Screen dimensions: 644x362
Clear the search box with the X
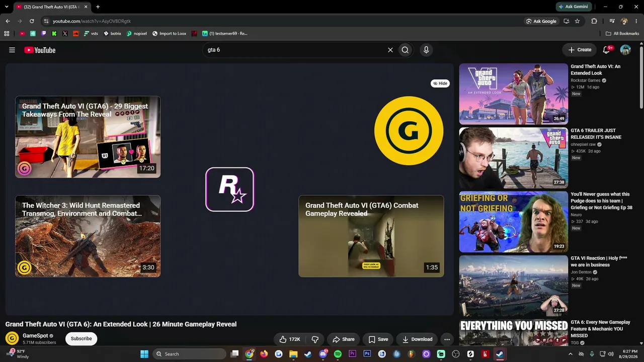[x=390, y=50]
